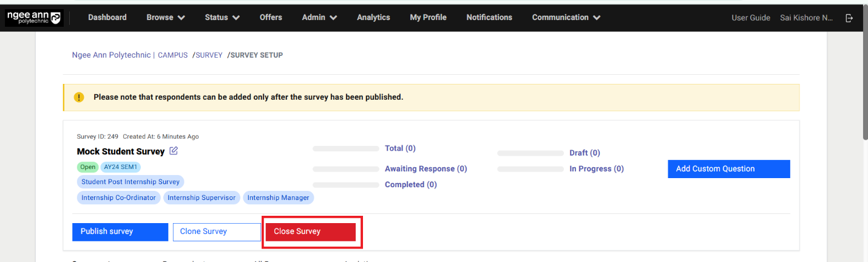Click the Clone Survey button
The width and height of the screenshot is (868, 262).
217,232
